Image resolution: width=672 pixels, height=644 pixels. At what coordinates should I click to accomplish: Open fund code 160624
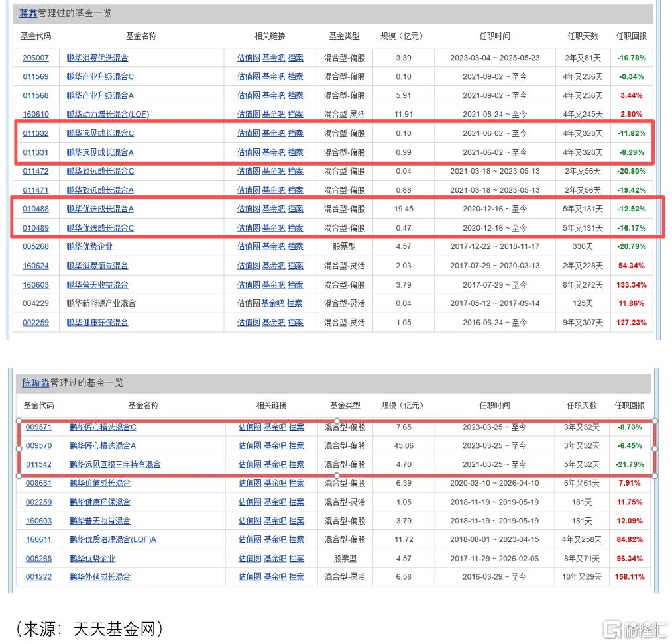(36, 266)
